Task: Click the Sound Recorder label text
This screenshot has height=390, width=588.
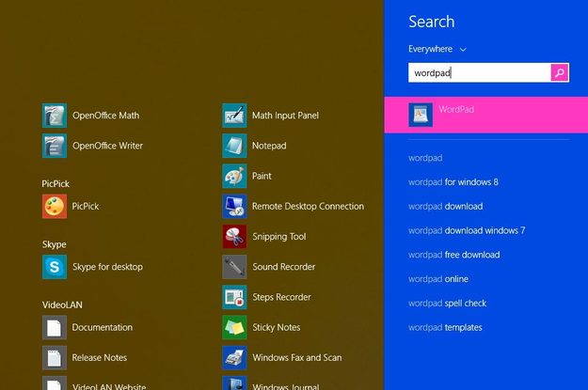Action: click(283, 267)
